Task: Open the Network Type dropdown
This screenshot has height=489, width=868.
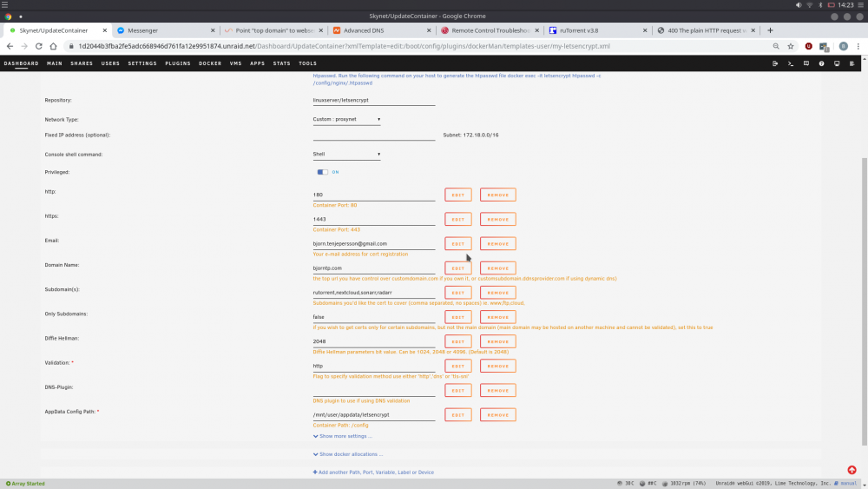Action: 346,120
